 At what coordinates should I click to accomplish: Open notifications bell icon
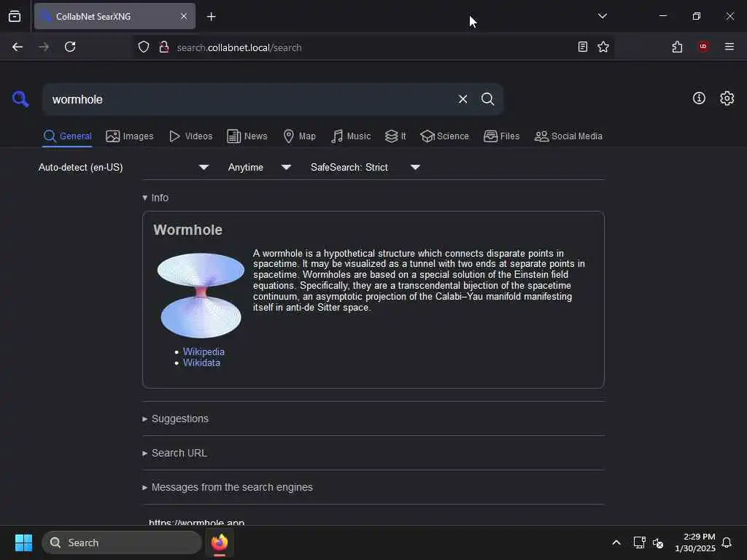(727, 542)
